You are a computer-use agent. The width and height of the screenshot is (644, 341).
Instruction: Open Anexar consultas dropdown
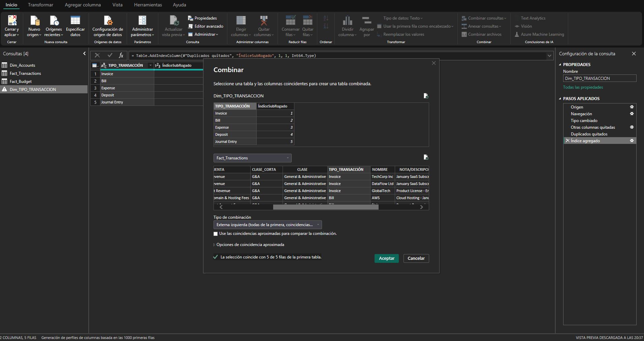pyautogui.click(x=481, y=26)
